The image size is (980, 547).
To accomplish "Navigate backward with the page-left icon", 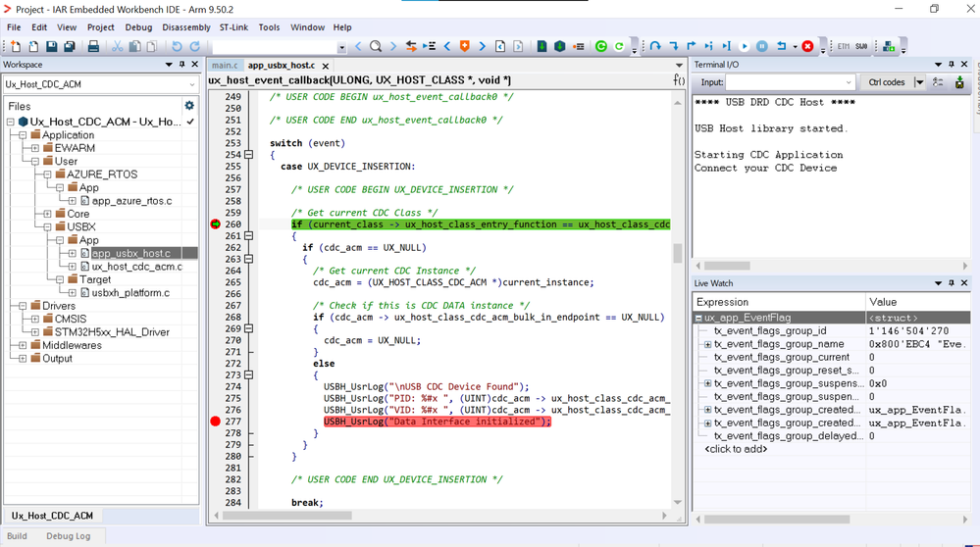I will pos(500,46).
